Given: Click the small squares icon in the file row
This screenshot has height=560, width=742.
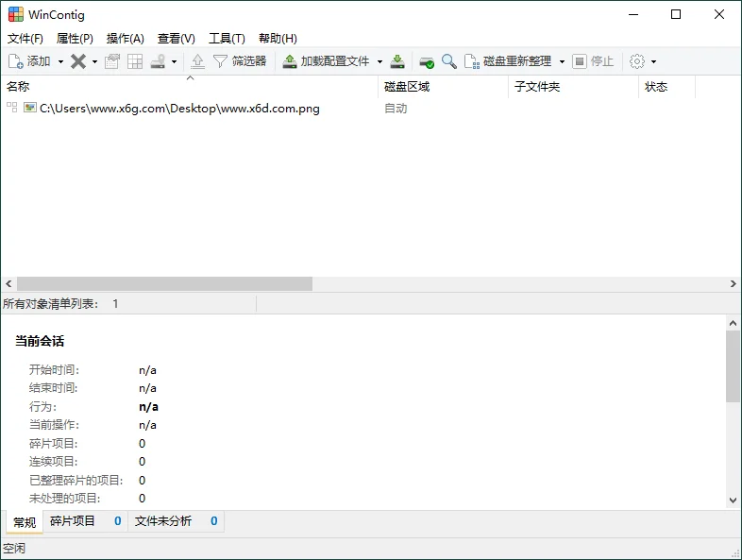Looking at the screenshot, I should coord(12,107).
